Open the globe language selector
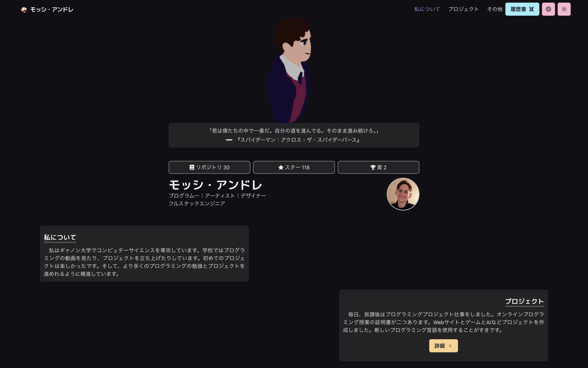The width and height of the screenshot is (588, 368). 548,9
